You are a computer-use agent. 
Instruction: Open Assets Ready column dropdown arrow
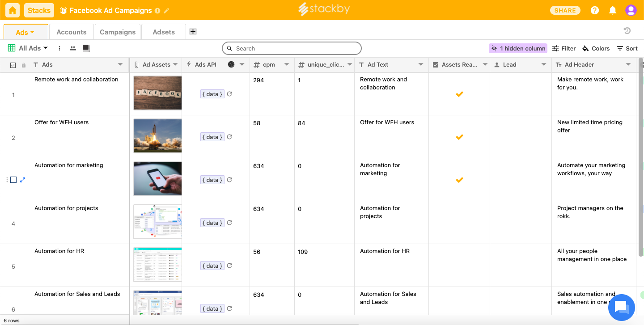pyautogui.click(x=485, y=64)
